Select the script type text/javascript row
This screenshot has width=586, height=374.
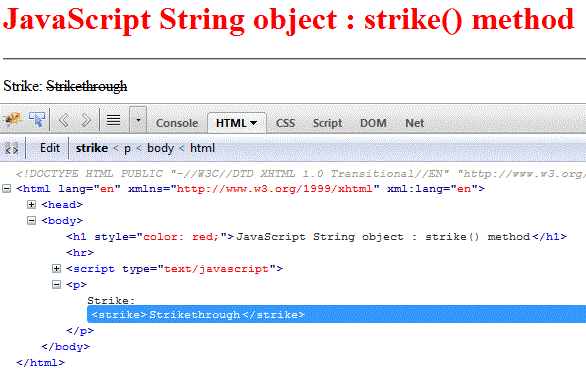(175, 269)
